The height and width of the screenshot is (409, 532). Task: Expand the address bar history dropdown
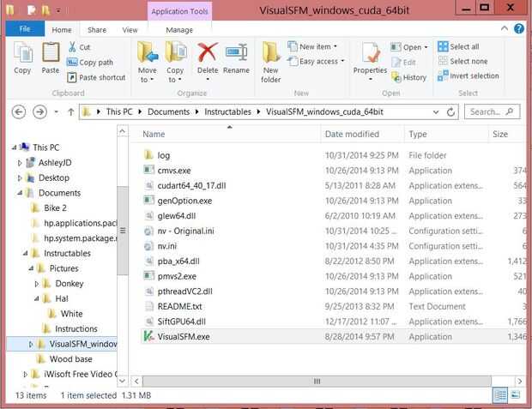pyautogui.click(x=436, y=112)
